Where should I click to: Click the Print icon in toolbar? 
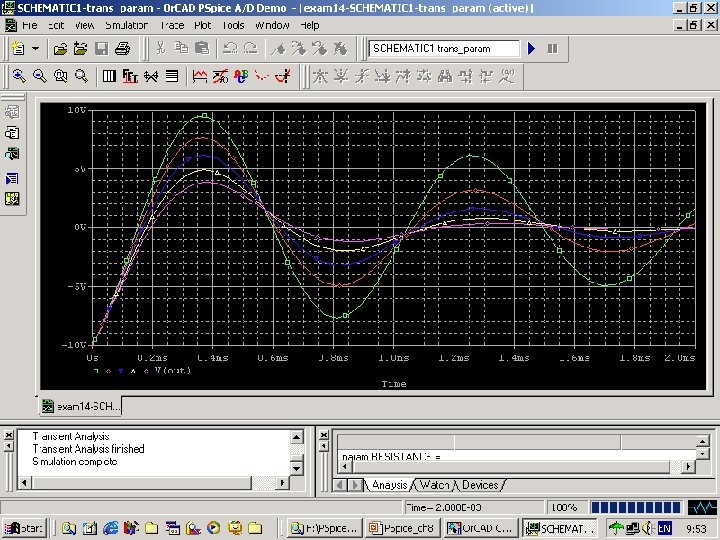[x=121, y=48]
